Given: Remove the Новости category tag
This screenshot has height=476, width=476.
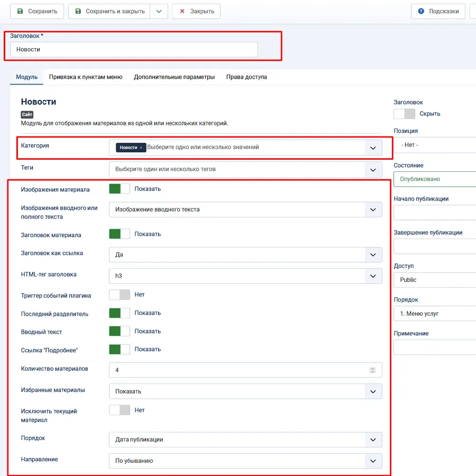Looking at the screenshot, I should (141, 148).
